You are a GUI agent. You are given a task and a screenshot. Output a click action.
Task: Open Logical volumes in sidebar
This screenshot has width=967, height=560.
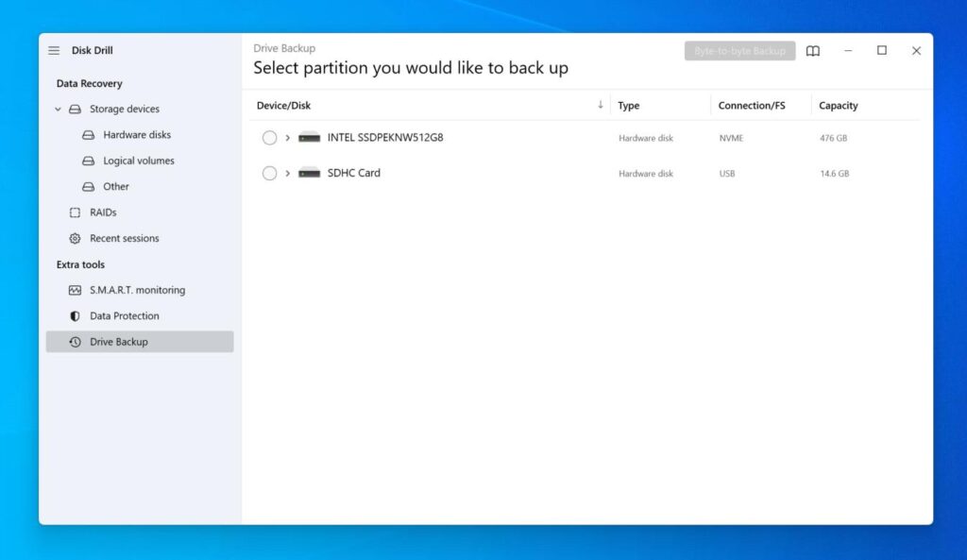(x=139, y=161)
